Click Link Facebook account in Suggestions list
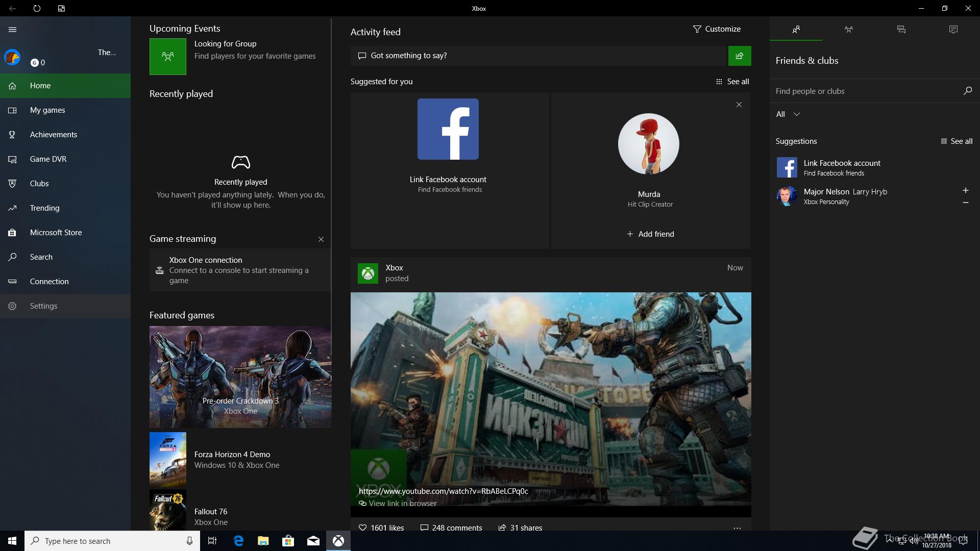The width and height of the screenshot is (980, 551). [x=875, y=167]
